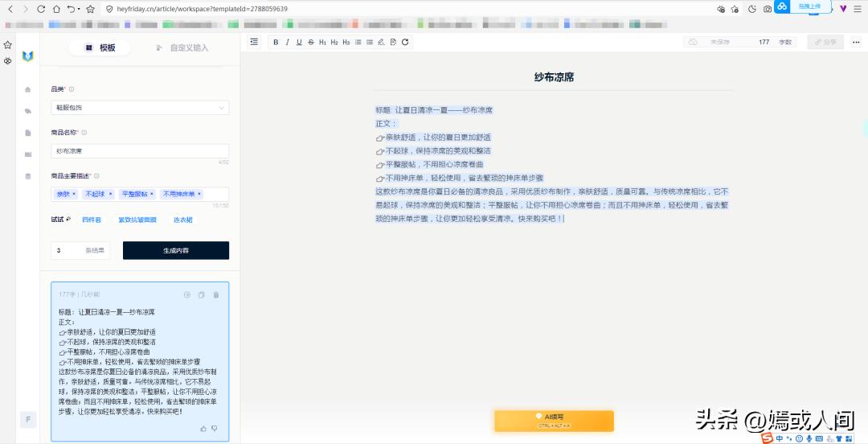Go to browser home page
868x444 pixels.
56,9
